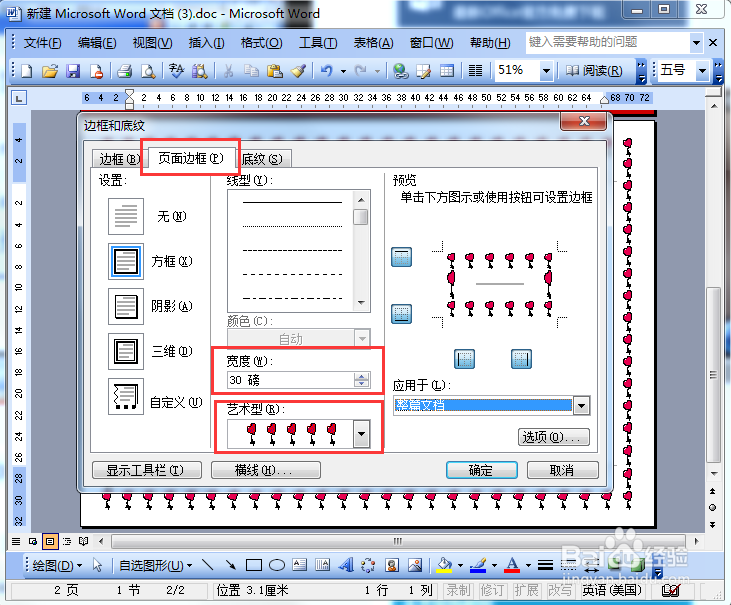Click the 选项(O)... Options button
Screen dimensions: 731x605
(x=554, y=437)
